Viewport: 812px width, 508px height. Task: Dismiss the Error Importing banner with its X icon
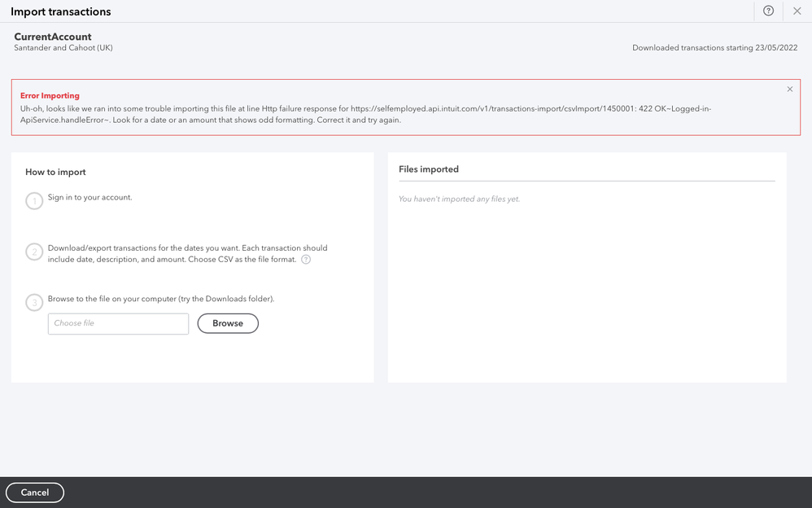coord(789,89)
